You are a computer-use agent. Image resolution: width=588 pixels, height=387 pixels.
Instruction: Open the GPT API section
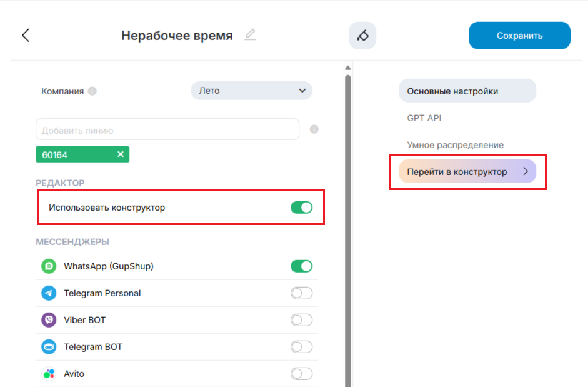point(424,118)
